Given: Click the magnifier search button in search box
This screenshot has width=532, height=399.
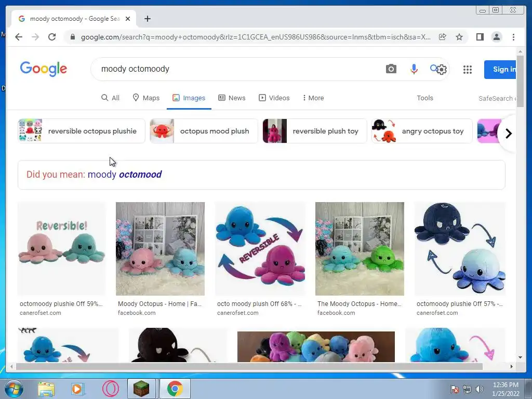Looking at the screenshot, I should 433,68.
